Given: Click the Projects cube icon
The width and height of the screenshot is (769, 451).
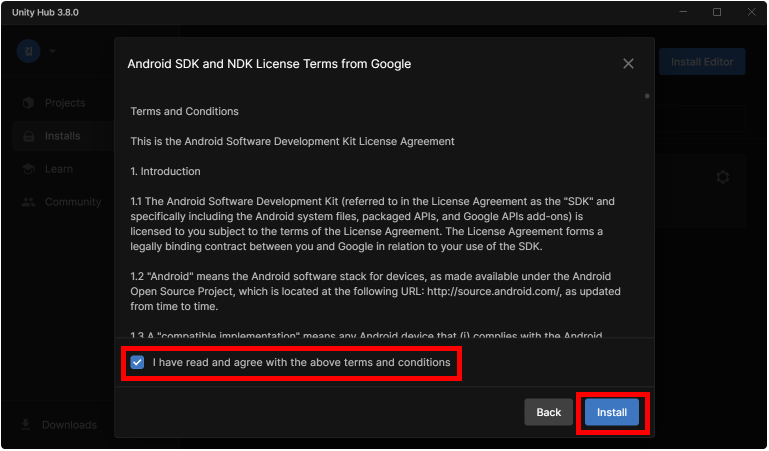Looking at the screenshot, I should pyautogui.click(x=28, y=103).
